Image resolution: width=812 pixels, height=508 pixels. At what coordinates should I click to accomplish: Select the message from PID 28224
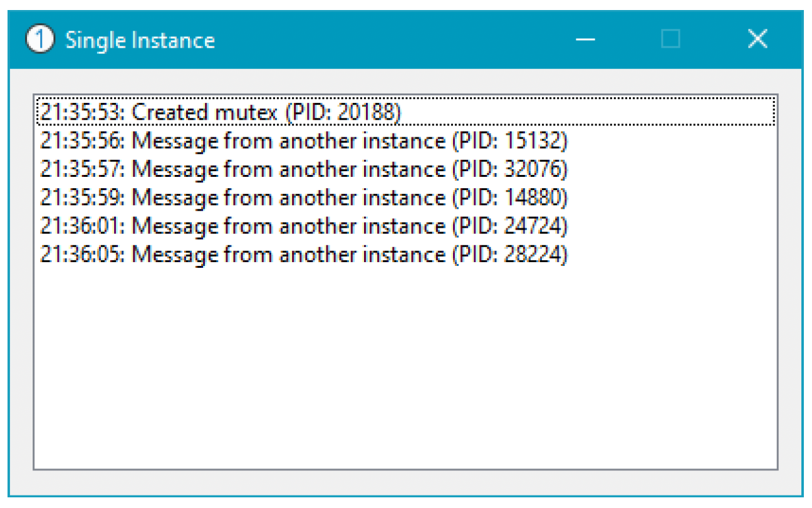click(x=405, y=255)
